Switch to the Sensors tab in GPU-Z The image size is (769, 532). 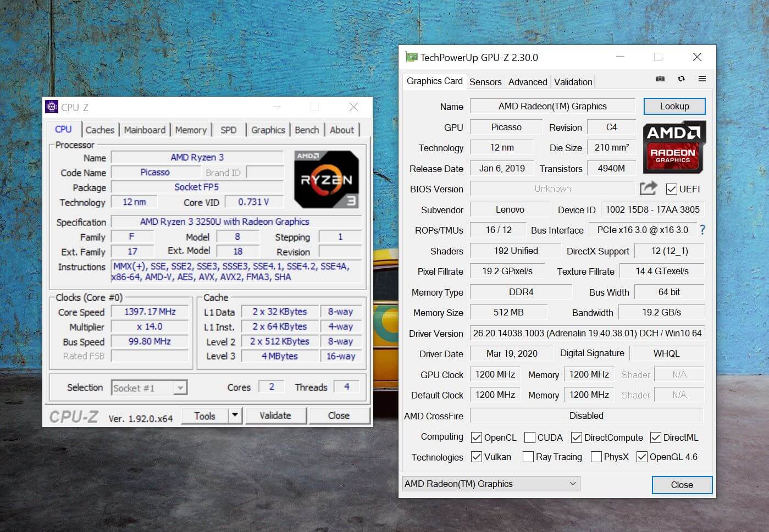[485, 82]
